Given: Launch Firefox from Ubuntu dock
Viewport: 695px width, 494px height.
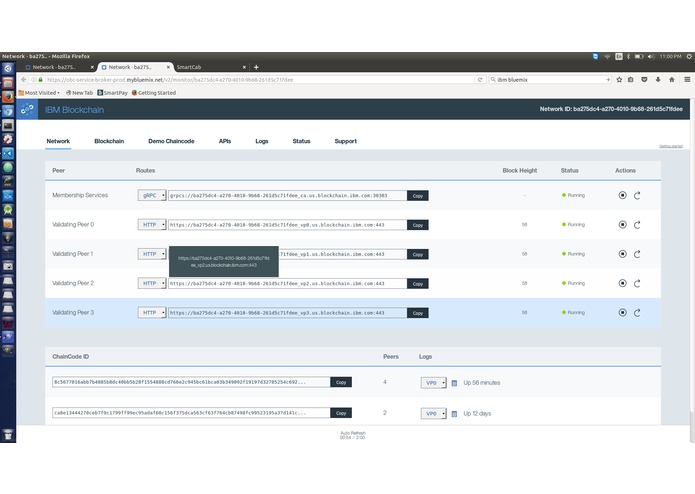Looking at the screenshot, I should point(8,97).
